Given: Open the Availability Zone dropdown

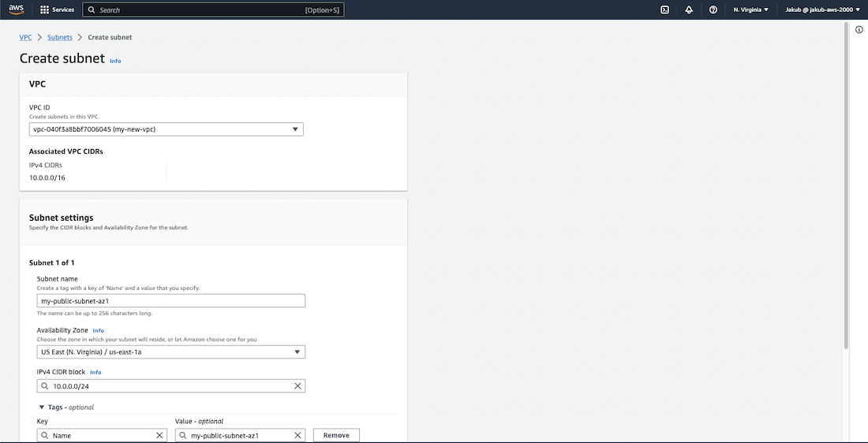Looking at the screenshot, I should [x=170, y=352].
